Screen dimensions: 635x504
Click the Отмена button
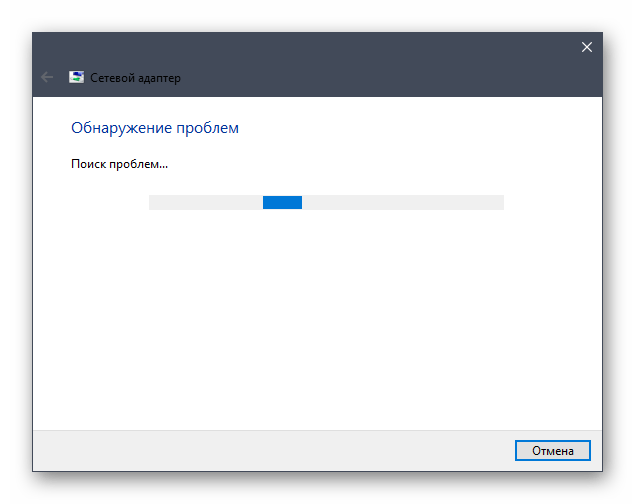click(552, 450)
